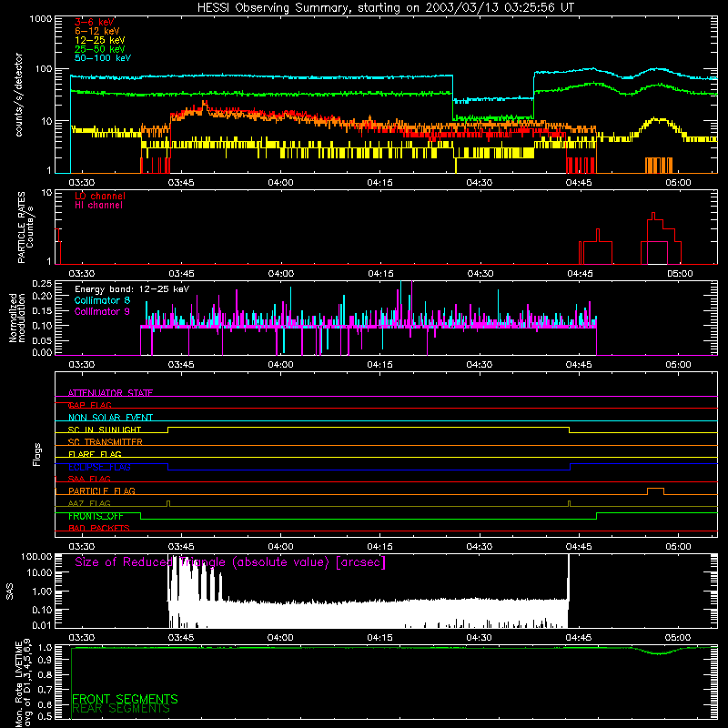Click the Normalized modulation axis label
The image size is (728, 728).
point(16,318)
